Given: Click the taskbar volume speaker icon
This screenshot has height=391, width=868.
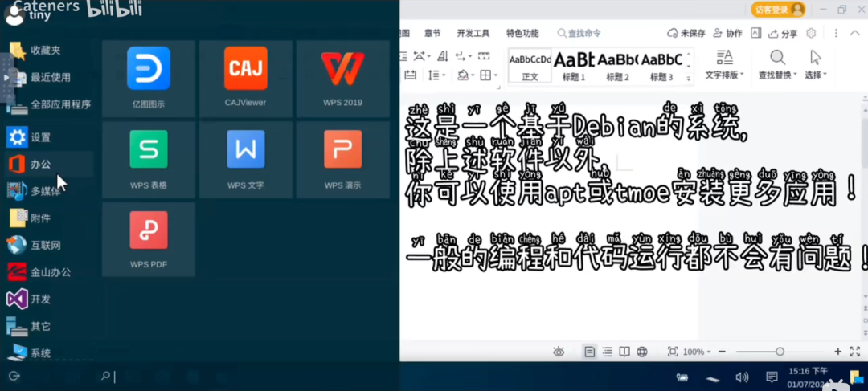Looking at the screenshot, I should pos(742,377).
